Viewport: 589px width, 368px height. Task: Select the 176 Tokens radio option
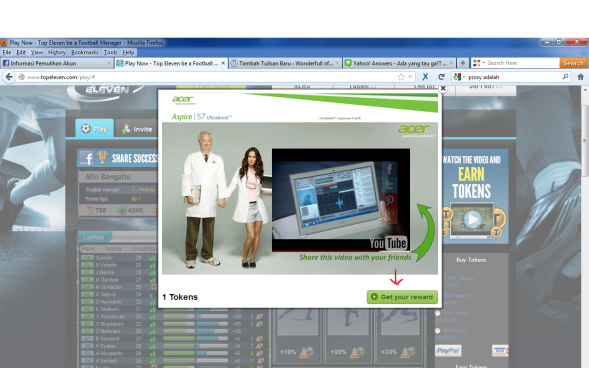coord(438,313)
